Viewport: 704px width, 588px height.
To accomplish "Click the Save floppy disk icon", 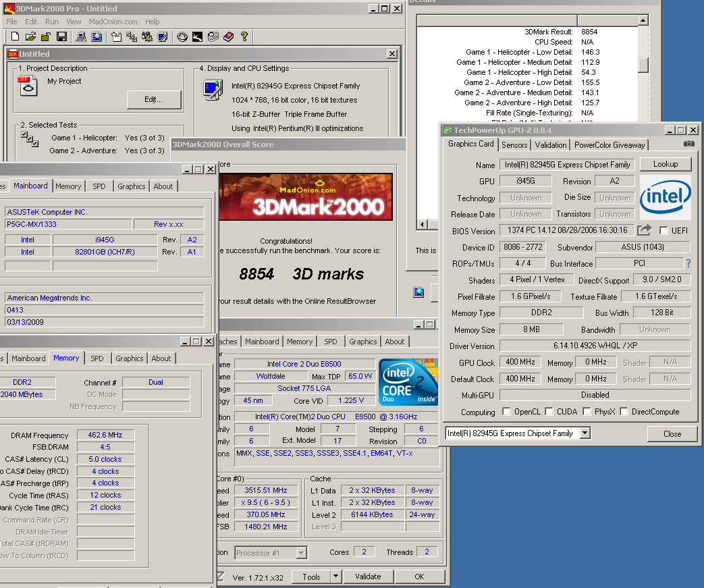I will tap(61, 36).
